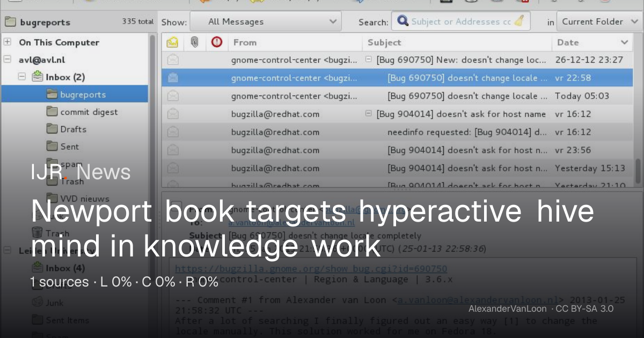
Task: Click the Sent folder icon
Action: [x=52, y=146]
